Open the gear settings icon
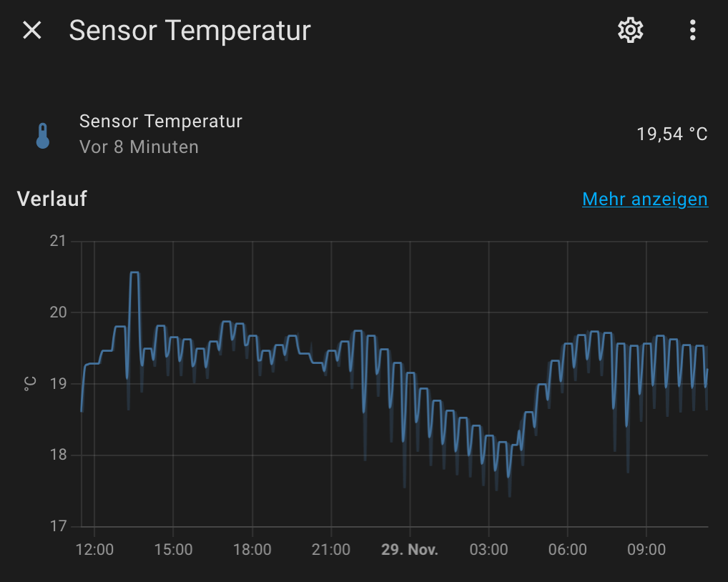Screen dimensions: 728x582 [630, 30]
